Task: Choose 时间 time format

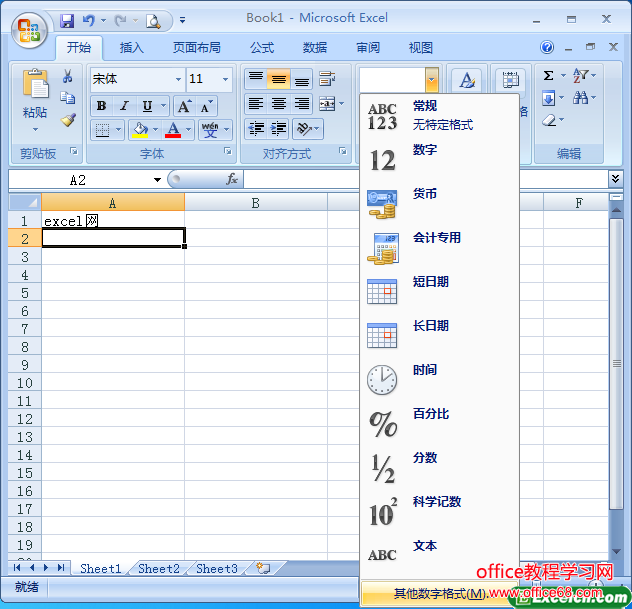Action: (439, 380)
